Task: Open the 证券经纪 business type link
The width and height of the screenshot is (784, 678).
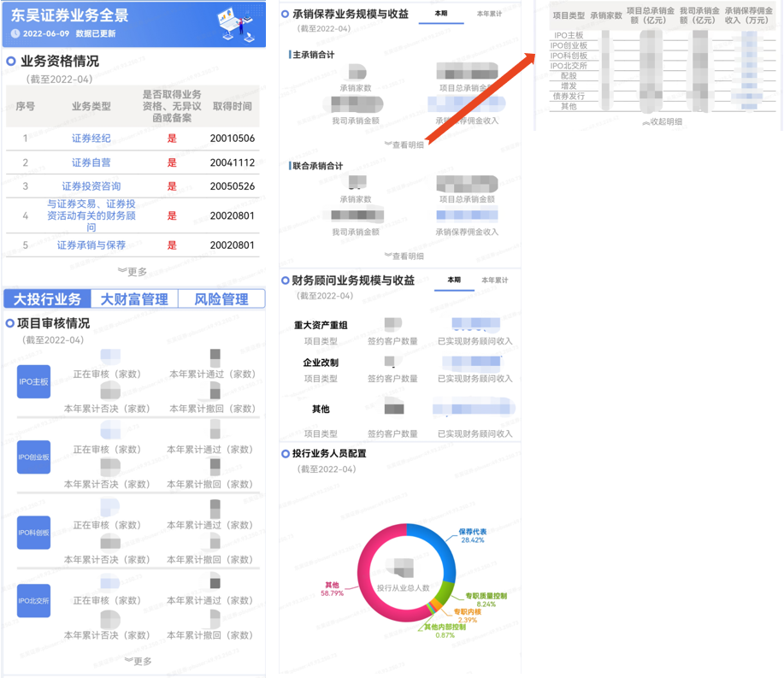Action: click(91, 139)
